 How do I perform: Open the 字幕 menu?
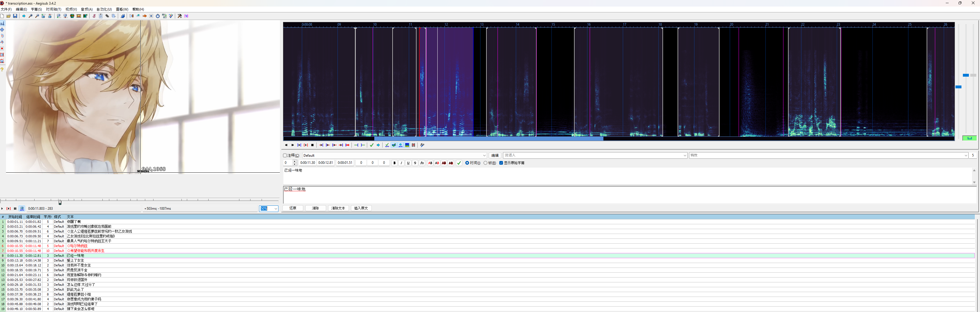tap(36, 9)
